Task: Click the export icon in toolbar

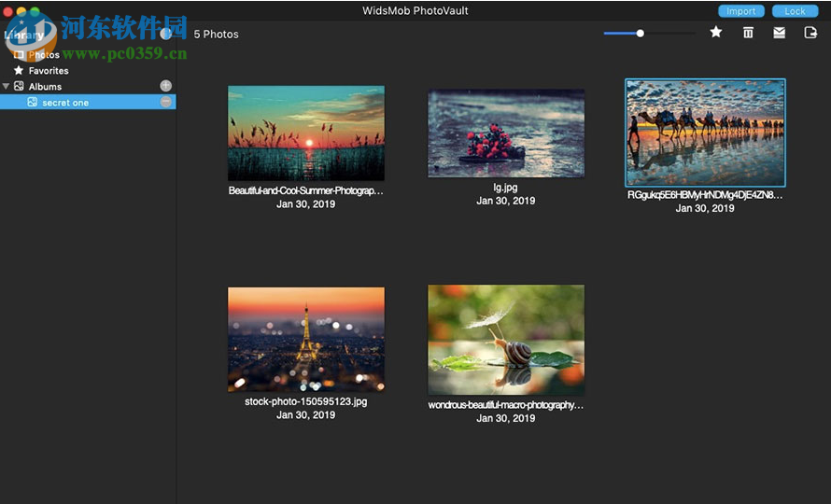Action: point(810,33)
